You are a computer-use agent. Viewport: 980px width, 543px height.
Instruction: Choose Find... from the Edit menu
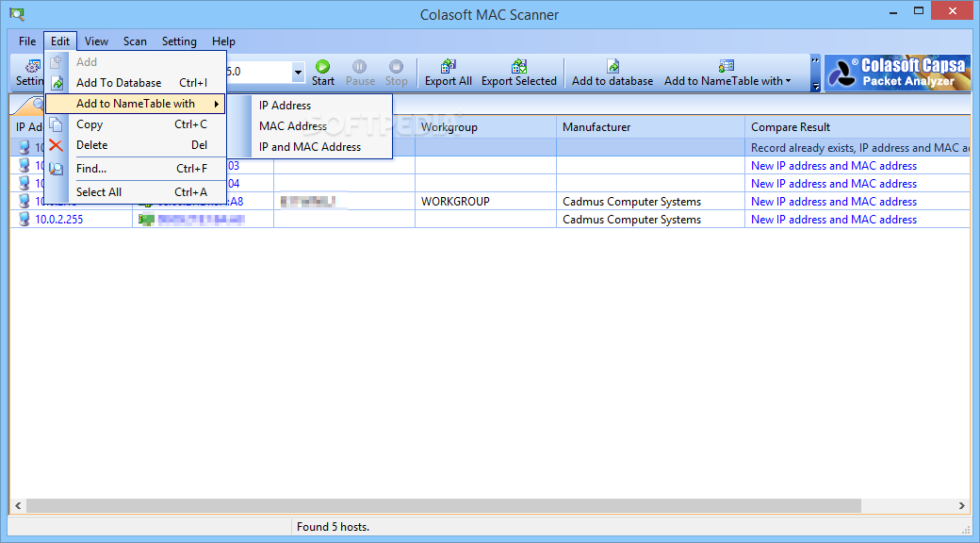(x=135, y=169)
